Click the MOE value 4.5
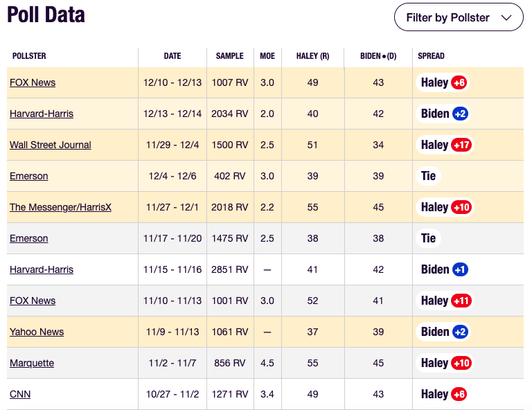 pyautogui.click(x=267, y=363)
